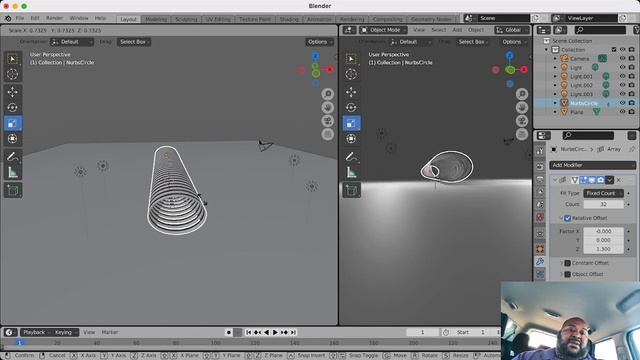Switch to the Modeling workspace tab
Screen dimensions: 640x360
click(156, 19)
